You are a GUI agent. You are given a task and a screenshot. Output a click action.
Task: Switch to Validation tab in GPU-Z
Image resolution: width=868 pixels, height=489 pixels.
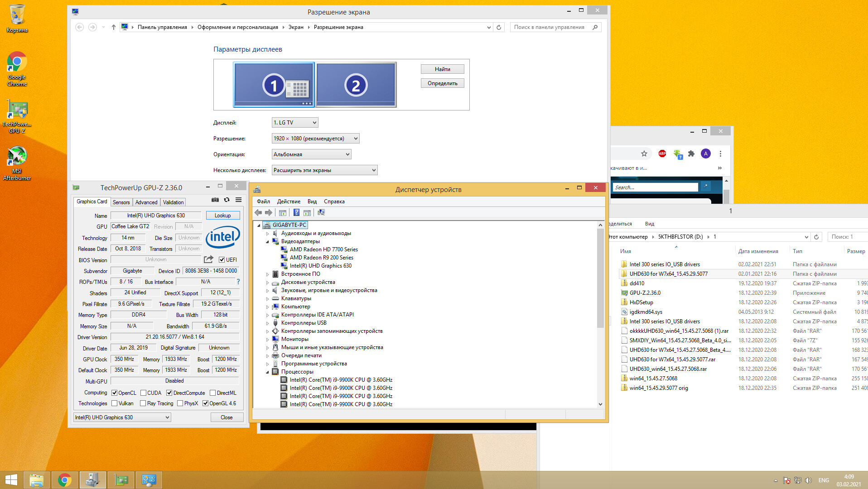click(173, 202)
